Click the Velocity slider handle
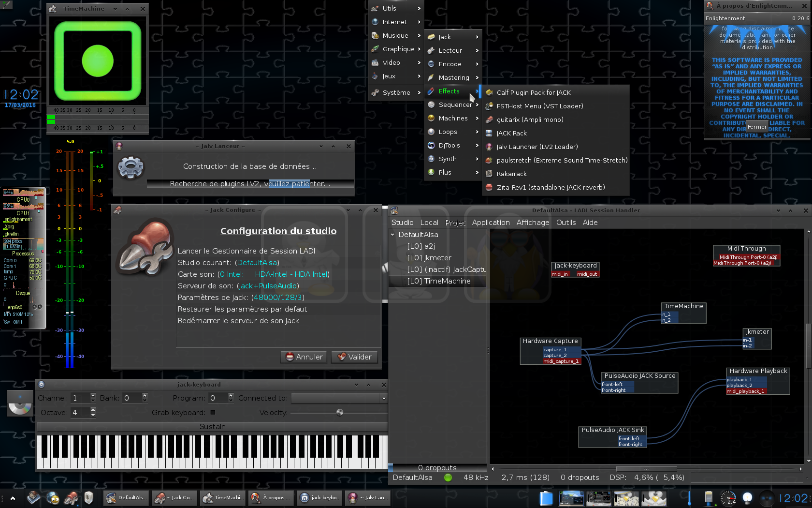Viewport: 812px width, 508px height. (x=340, y=413)
